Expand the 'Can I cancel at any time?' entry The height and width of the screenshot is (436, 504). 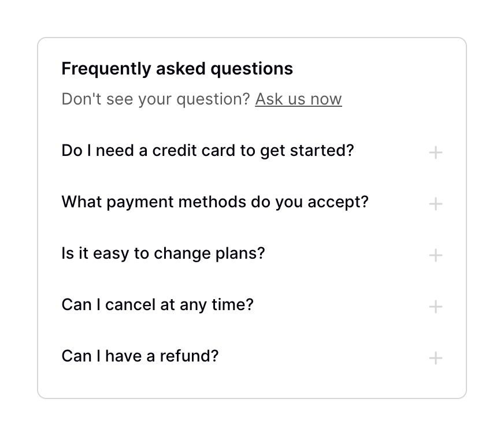157,305
